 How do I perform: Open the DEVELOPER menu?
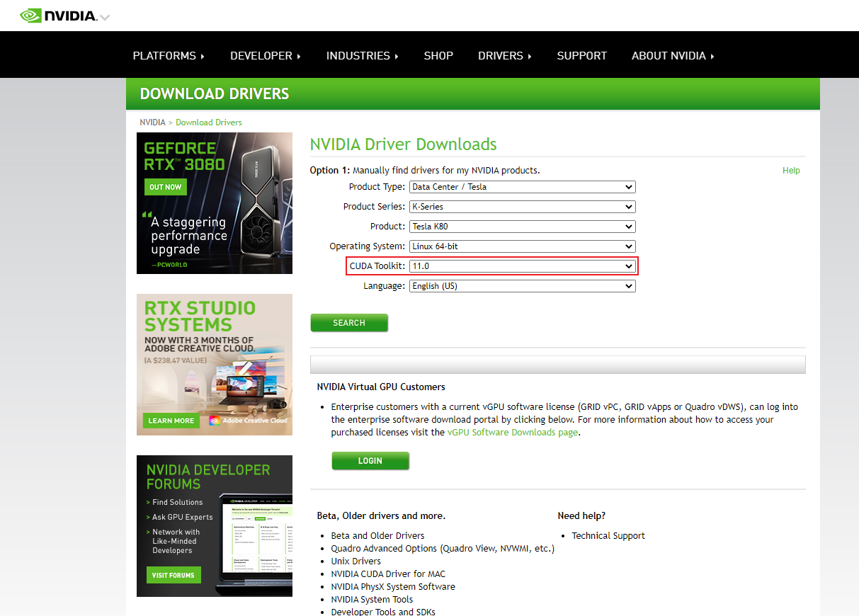tap(266, 55)
